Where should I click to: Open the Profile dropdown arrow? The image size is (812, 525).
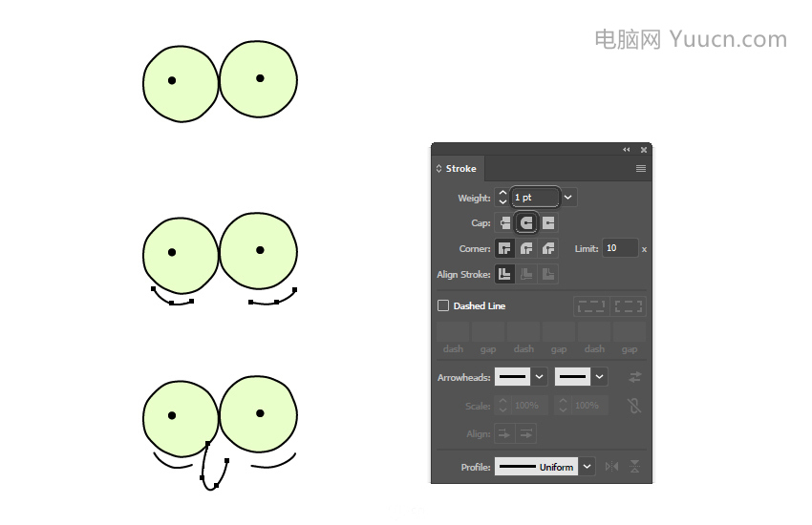[587, 467]
